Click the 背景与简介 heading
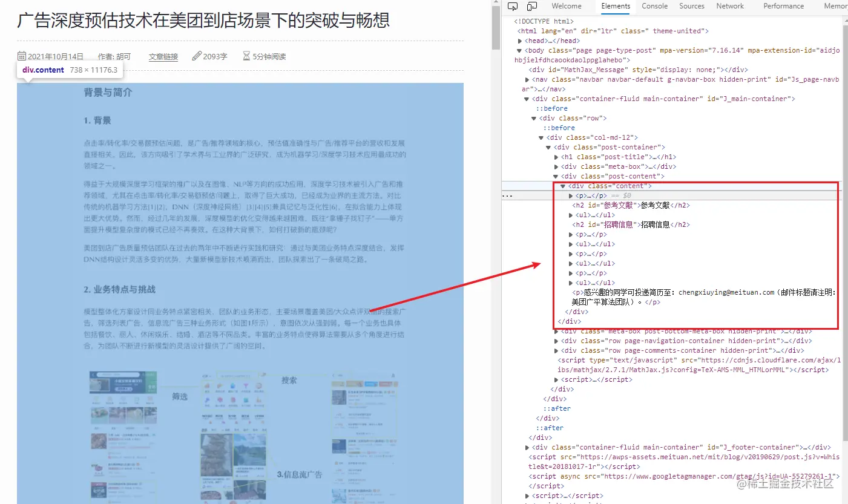This screenshot has width=848, height=504. tap(108, 93)
